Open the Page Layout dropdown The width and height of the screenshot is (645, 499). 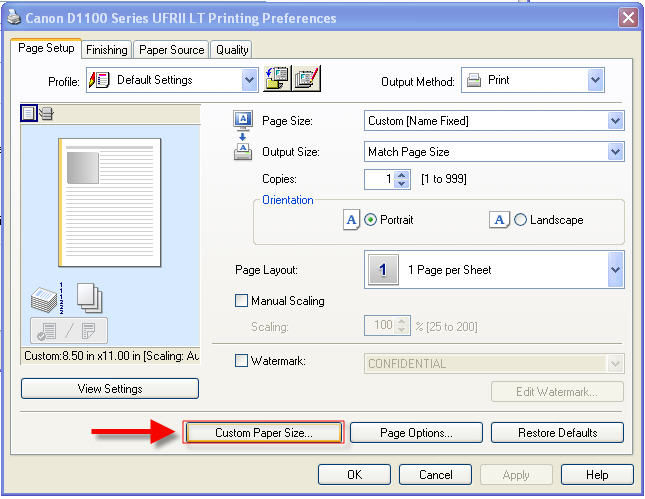[615, 270]
